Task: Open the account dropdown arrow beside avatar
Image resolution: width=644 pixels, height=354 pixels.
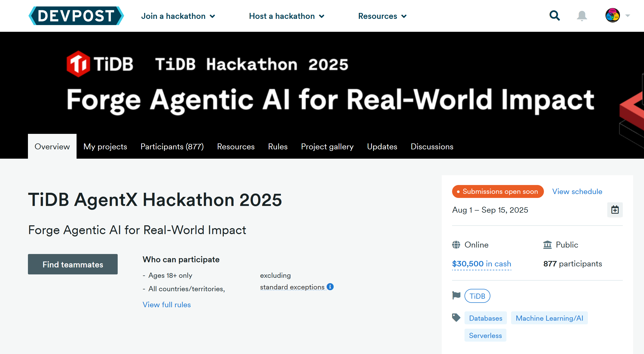Action: (628, 16)
